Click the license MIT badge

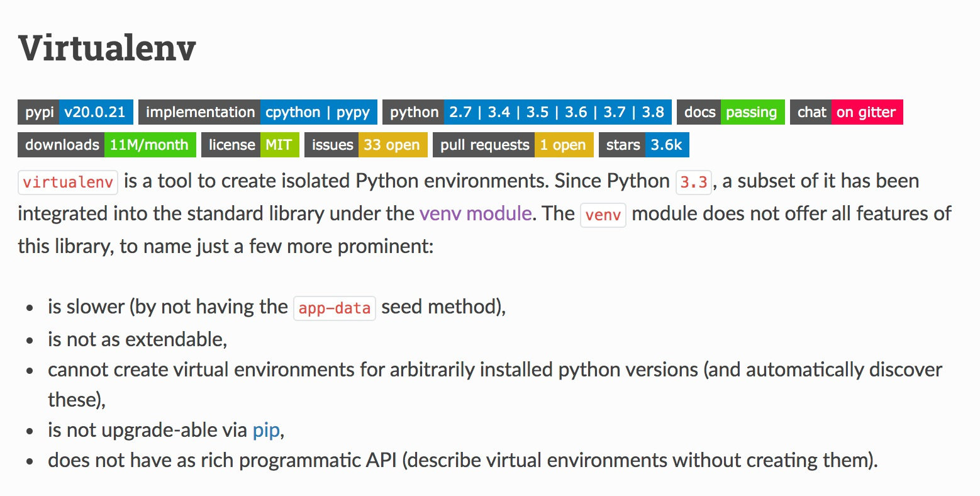point(250,145)
